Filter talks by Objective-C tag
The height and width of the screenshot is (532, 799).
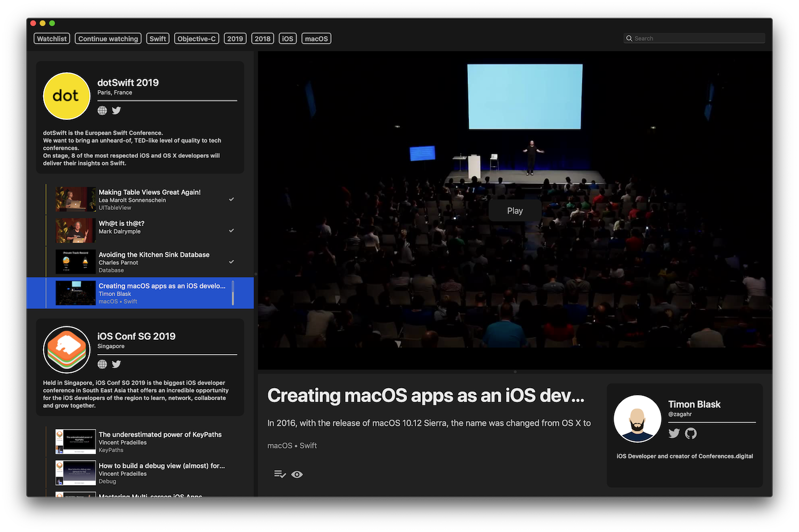tap(197, 38)
